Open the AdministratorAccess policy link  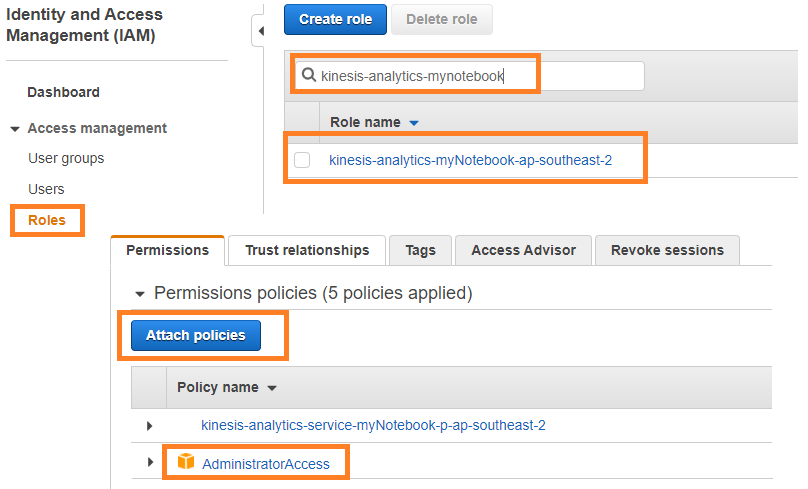[x=265, y=464]
